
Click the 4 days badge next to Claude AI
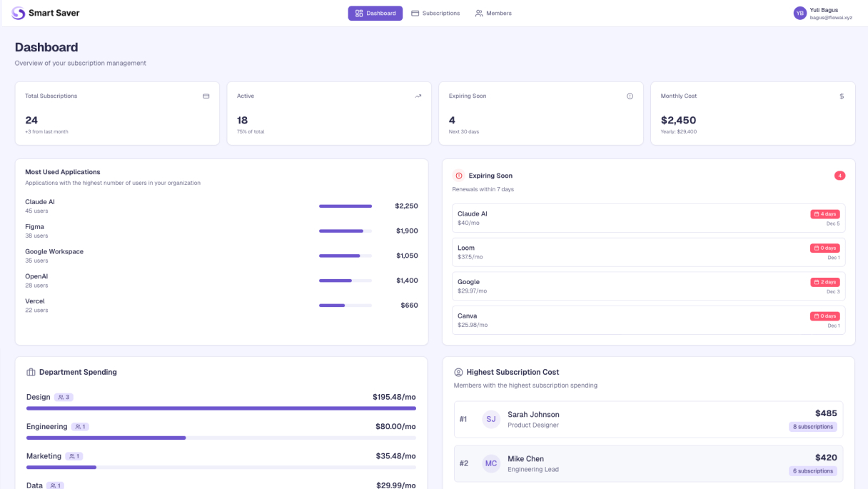click(824, 213)
